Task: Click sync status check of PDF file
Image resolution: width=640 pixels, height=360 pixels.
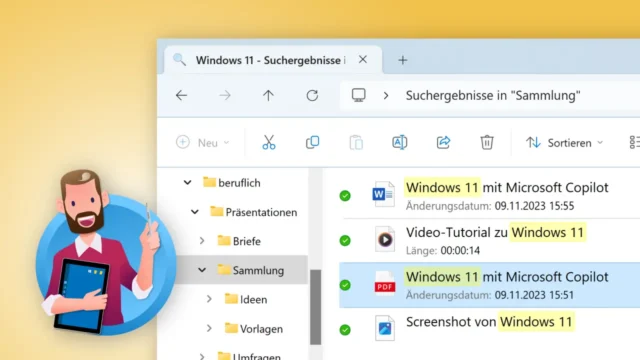Action: click(x=345, y=285)
